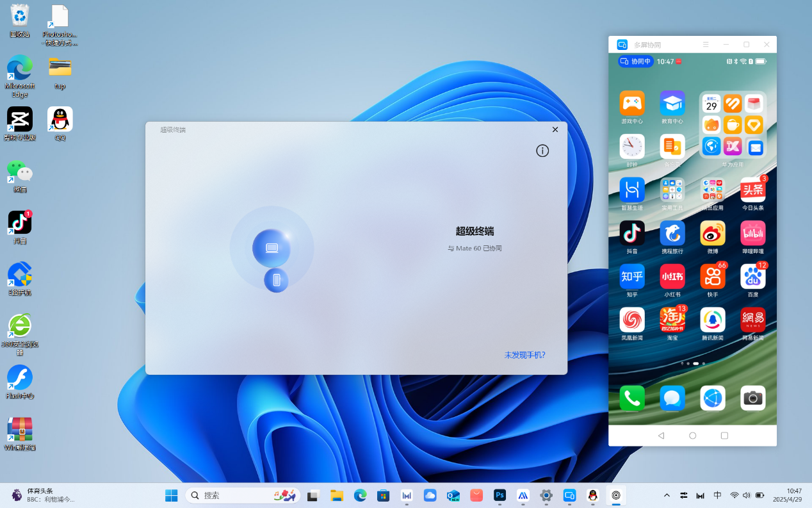
Task: Show hidden system tray icons
Action: (x=667, y=495)
